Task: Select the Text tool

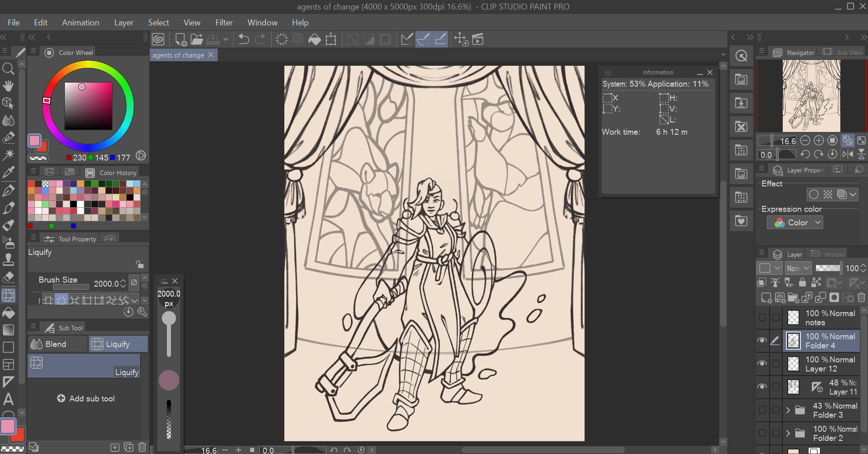Action: [8, 399]
